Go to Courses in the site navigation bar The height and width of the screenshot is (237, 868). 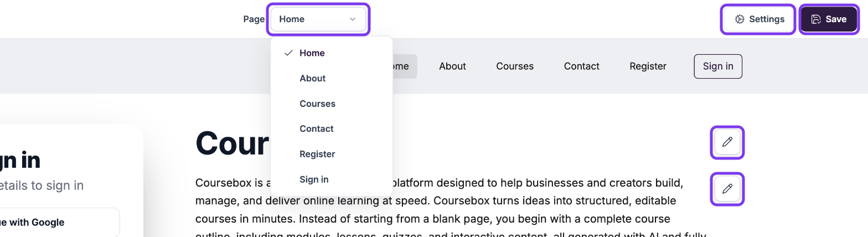[515, 66]
